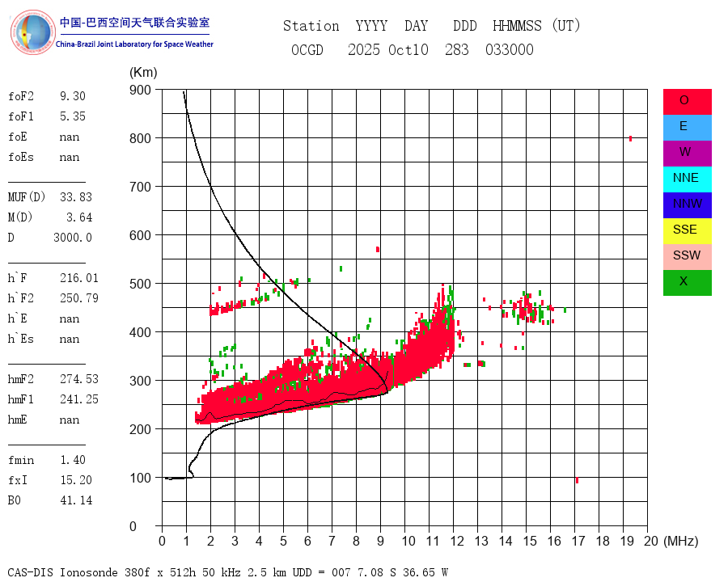
Task: Select the yellow SSE legend swatch
Action: [x=687, y=231]
